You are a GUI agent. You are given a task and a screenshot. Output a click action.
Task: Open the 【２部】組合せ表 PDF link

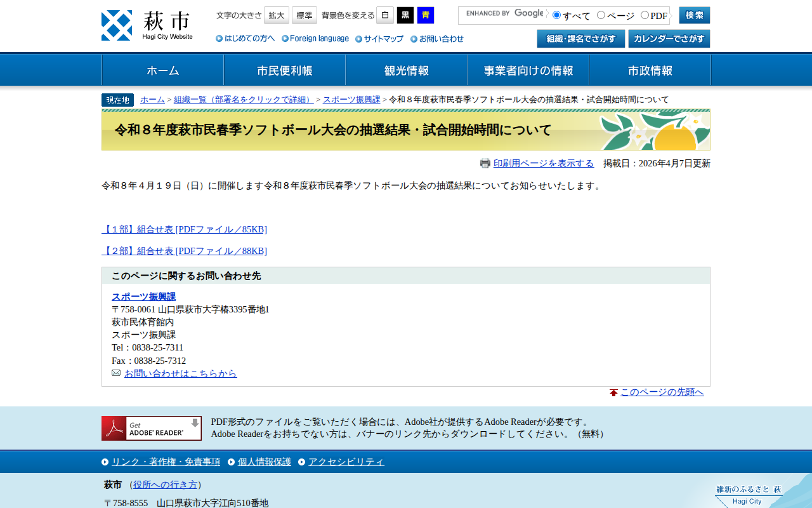tap(184, 251)
